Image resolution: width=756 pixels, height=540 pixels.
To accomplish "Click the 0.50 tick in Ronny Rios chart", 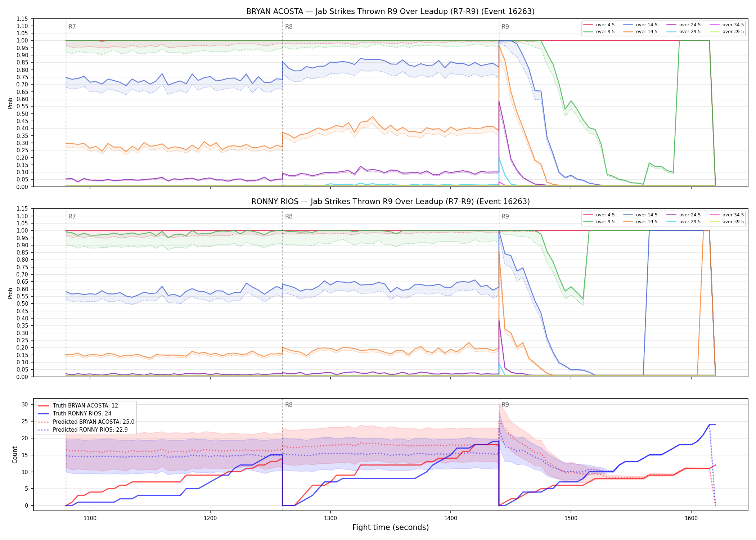I will tap(22, 303).
